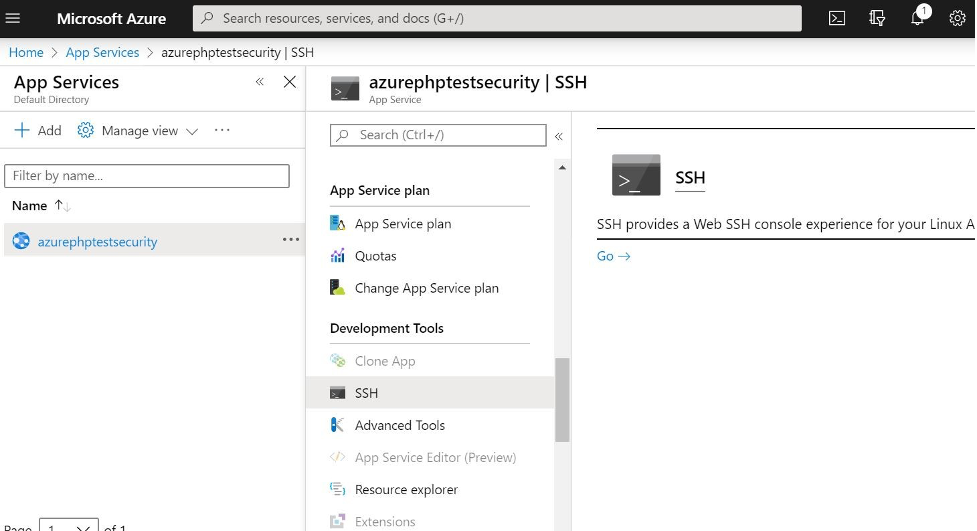This screenshot has height=531, width=977.
Task: Go to App Services breadcrumb
Action: coord(102,52)
